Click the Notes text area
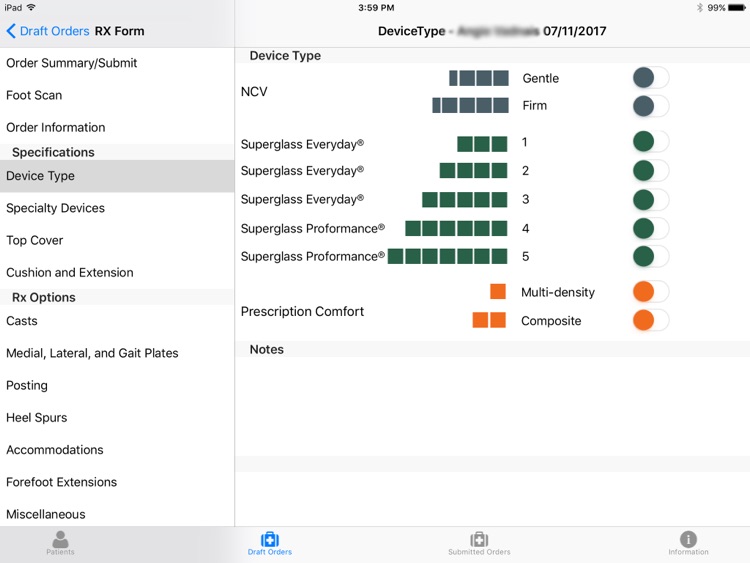The height and width of the screenshot is (563, 750). click(492, 407)
